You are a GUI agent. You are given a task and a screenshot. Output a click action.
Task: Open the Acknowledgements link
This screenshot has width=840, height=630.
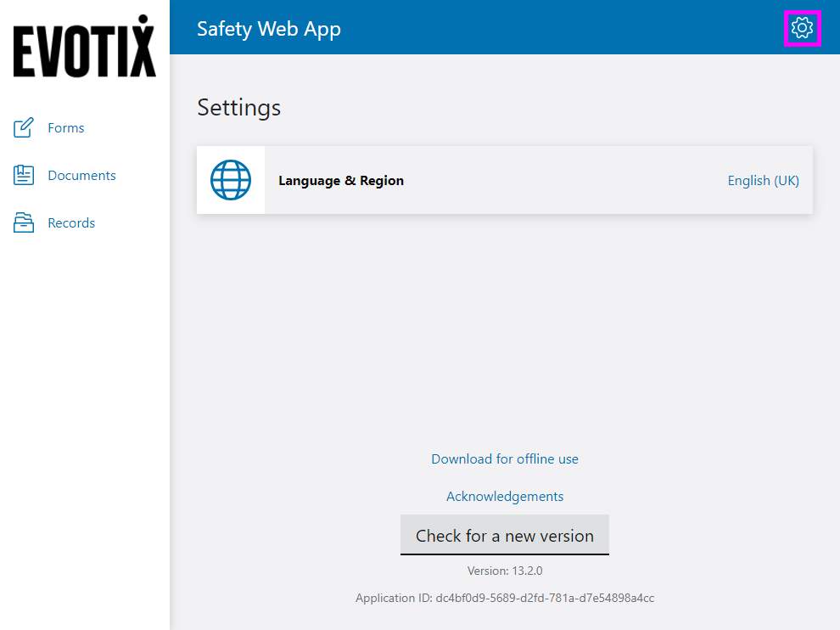(505, 497)
